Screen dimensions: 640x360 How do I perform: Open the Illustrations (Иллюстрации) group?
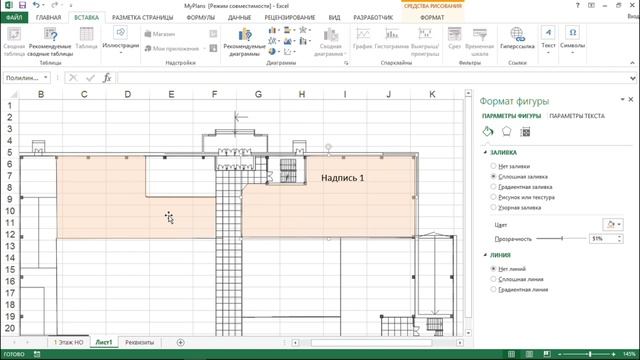pos(121,40)
